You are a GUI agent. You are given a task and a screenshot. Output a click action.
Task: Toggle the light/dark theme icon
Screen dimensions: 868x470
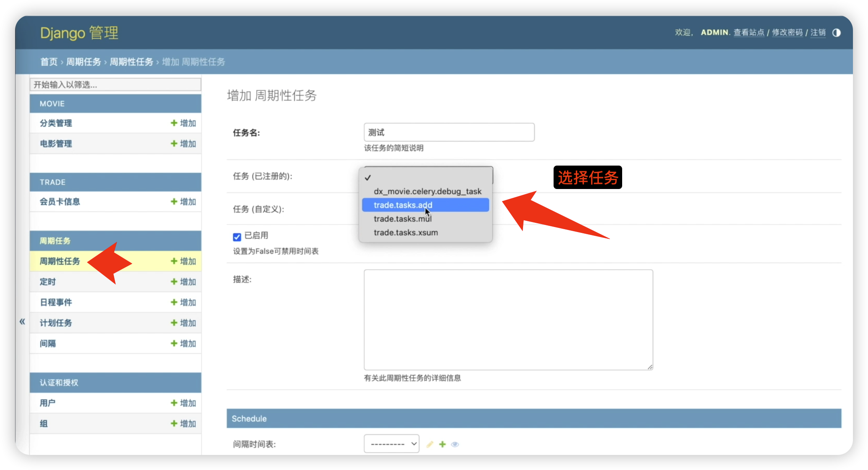836,33
